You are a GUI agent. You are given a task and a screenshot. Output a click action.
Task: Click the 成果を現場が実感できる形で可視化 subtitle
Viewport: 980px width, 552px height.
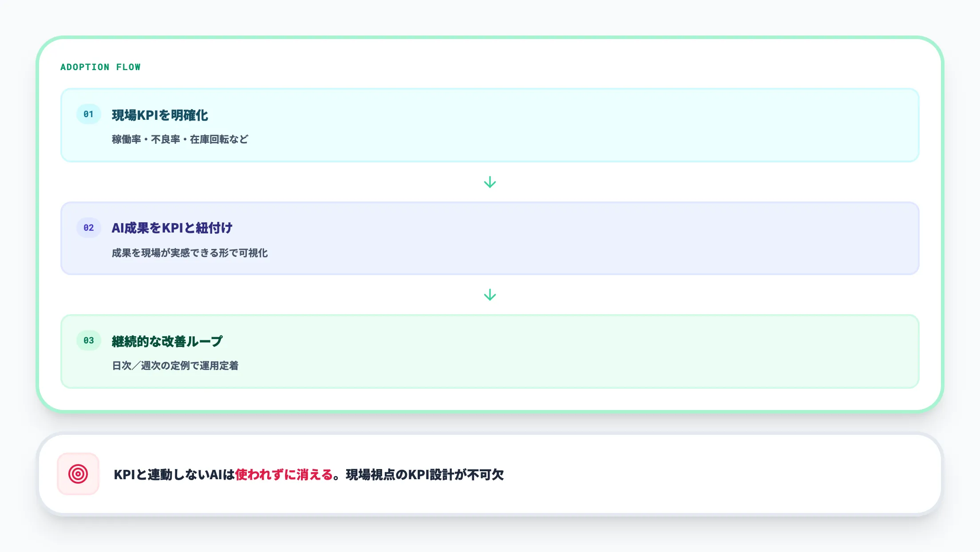point(190,253)
